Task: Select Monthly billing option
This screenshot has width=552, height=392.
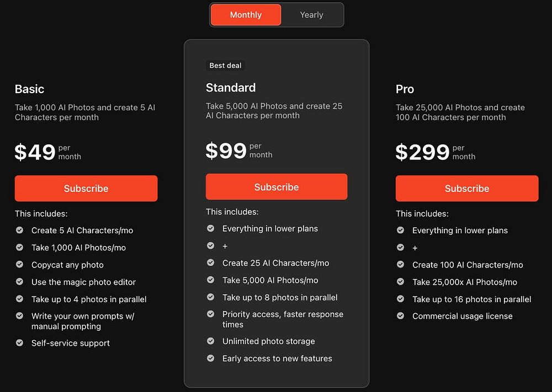Action: pyautogui.click(x=246, y=15)
